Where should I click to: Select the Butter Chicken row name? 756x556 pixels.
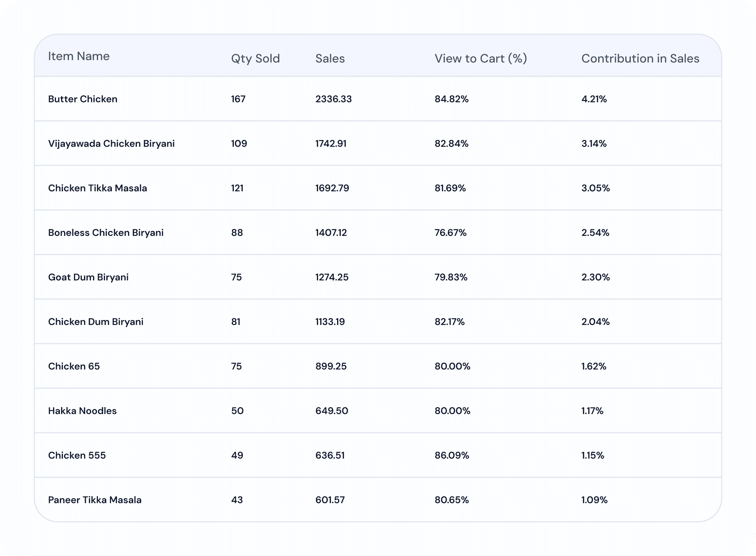[x=83, y=99]
